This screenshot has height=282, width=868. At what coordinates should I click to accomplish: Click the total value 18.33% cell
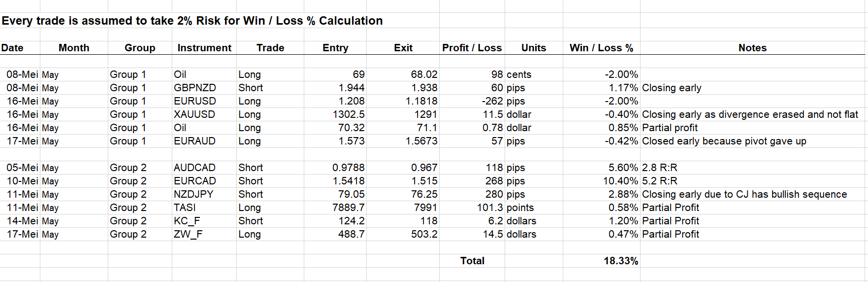[620, 261]
